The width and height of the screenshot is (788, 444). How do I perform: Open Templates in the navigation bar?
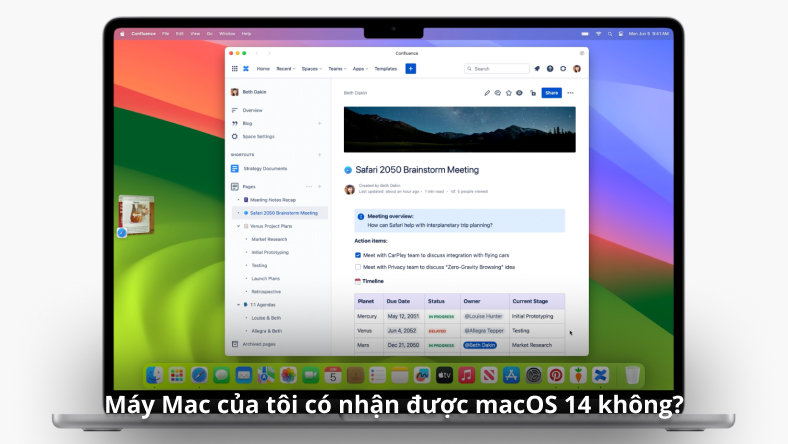(385, 69)
